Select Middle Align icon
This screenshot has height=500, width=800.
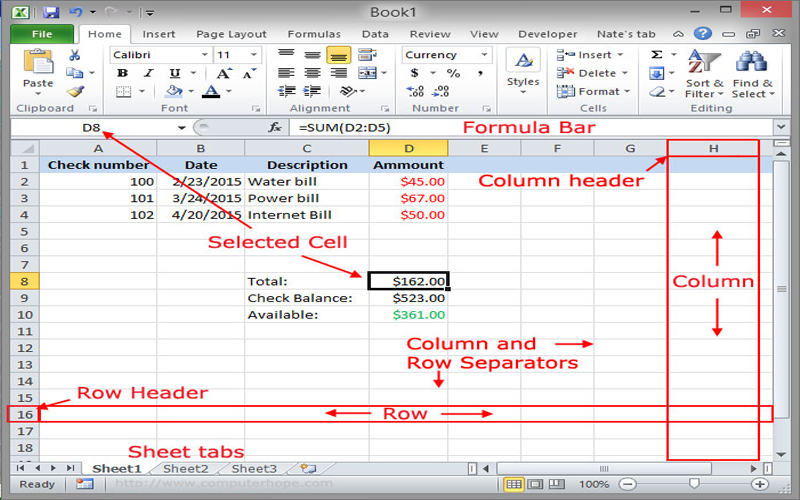pos(312,55)
